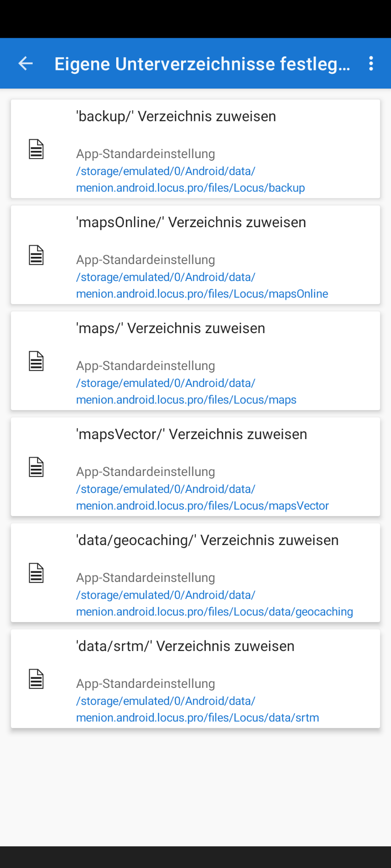Tap the Locus/mapsVector storage path link
The width and height of the screenshot is (391, 868).
(x=202, y=498)
